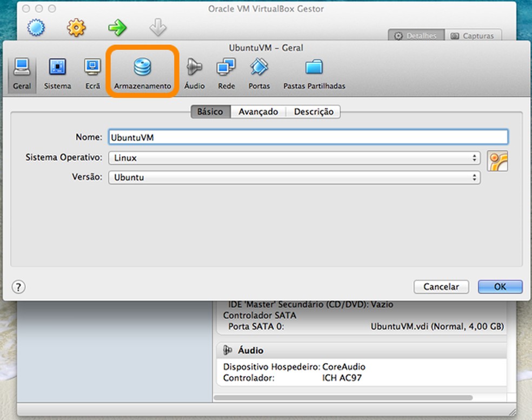532x420 pixels.
Task: Click the green Start arrow icon
Action: [117, 28]
